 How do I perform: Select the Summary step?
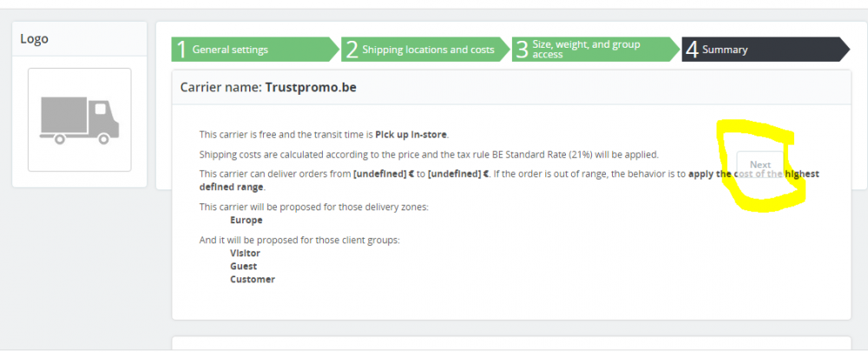point(725,50)
